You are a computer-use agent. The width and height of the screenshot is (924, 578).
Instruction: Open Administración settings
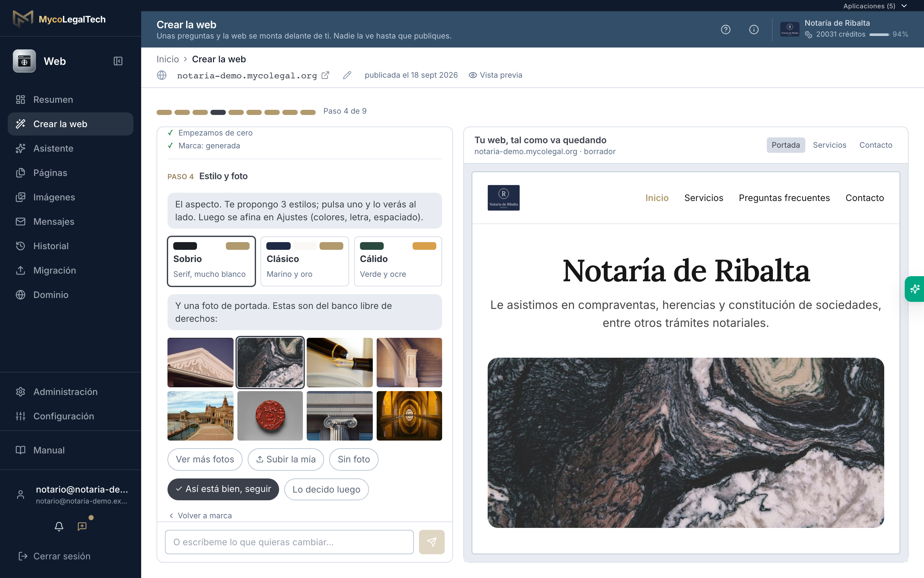coord(70,392)
